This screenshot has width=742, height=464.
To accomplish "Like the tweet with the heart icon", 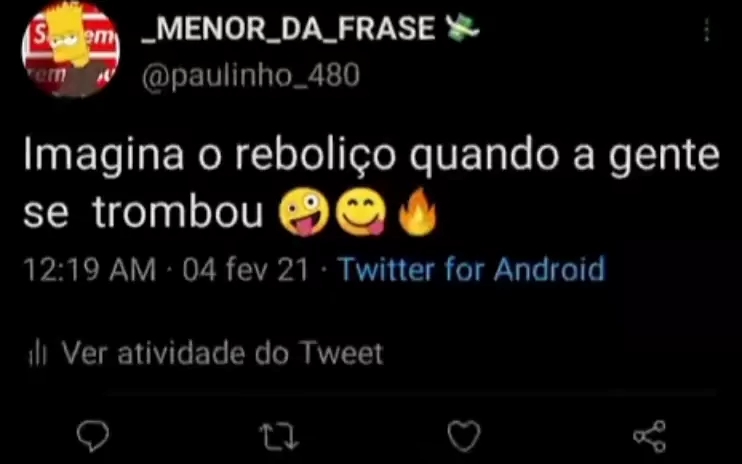I will [464, 436].
